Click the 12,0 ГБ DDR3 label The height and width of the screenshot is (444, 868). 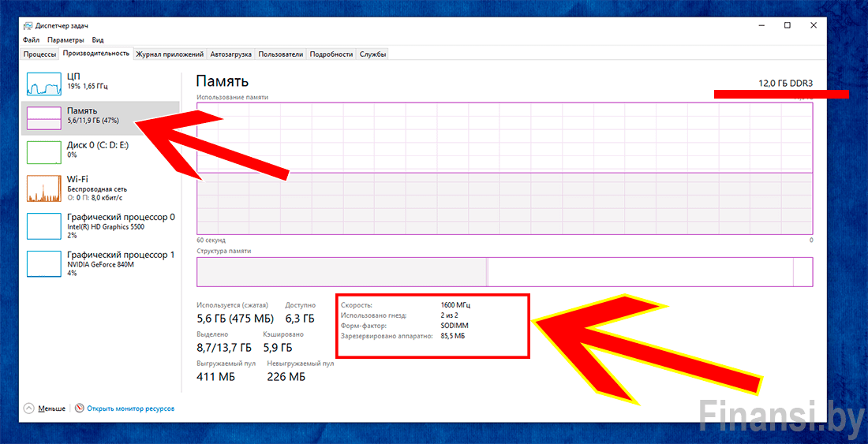pyautogui.click(x=785, y=83)
